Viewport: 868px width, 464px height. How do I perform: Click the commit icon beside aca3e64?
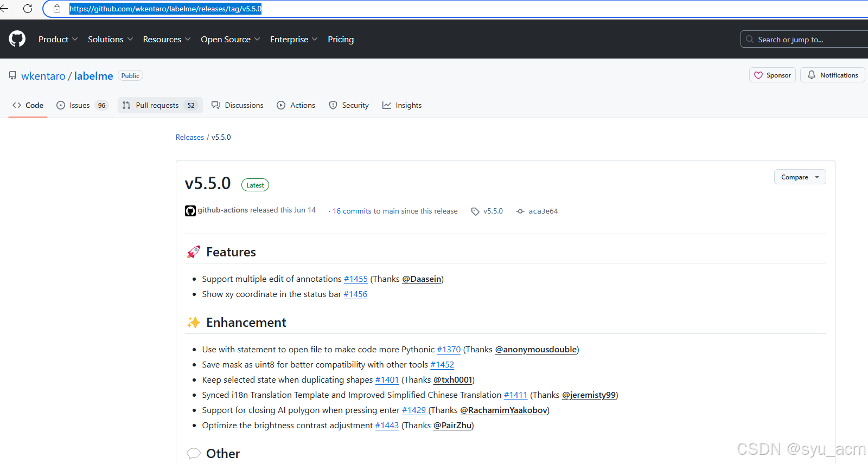coord(520,211)
